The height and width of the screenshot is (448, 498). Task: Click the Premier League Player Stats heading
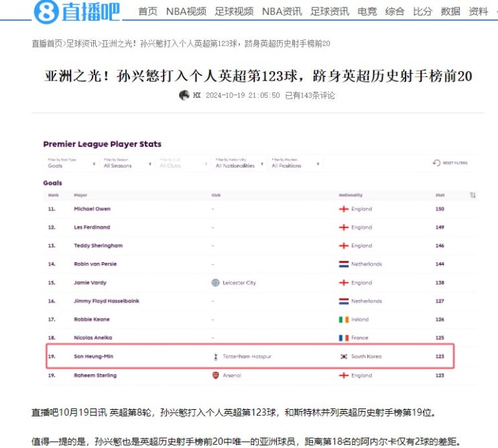click(x=103, y=144)
